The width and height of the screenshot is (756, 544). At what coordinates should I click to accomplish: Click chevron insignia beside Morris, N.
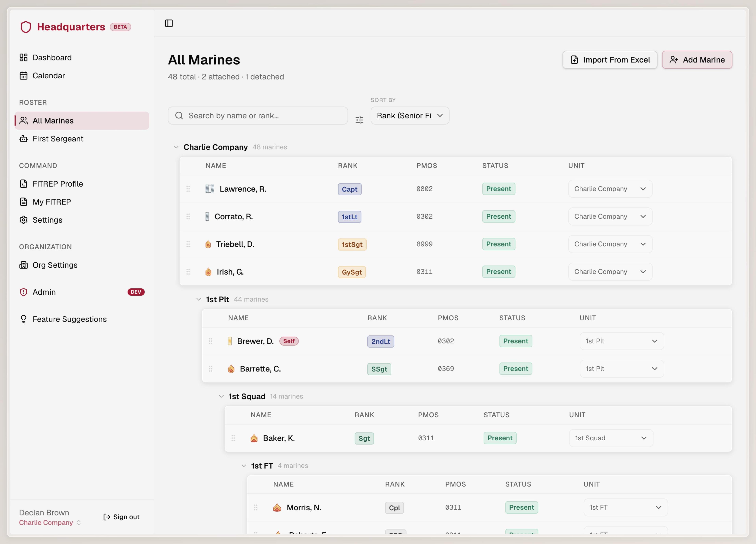pos(277,507)
